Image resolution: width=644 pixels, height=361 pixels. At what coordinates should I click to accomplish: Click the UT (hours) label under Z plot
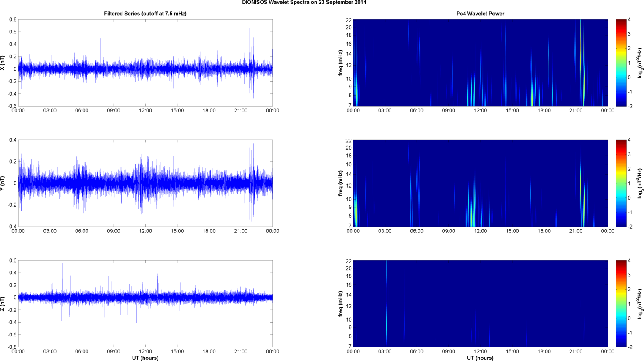145,358
